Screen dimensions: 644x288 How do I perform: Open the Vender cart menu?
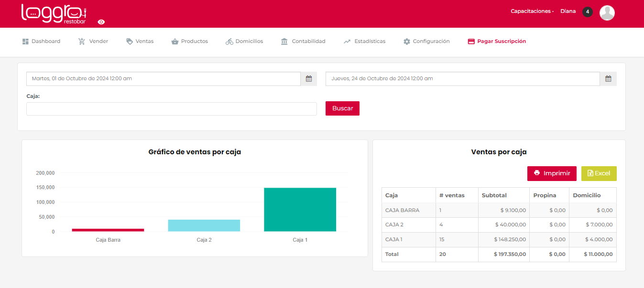[x=93, y=42]
